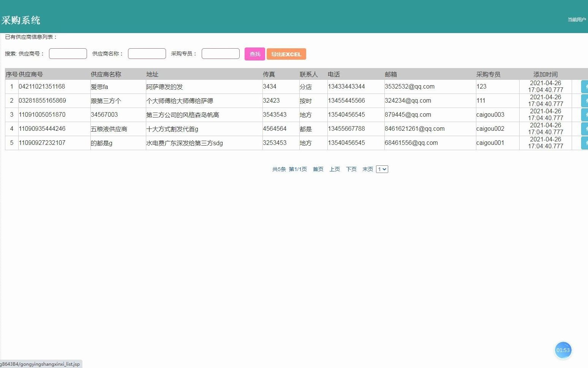Open the edit button for supplier 34567003
The height and width of the screenshot is (368, 588).
585,114
